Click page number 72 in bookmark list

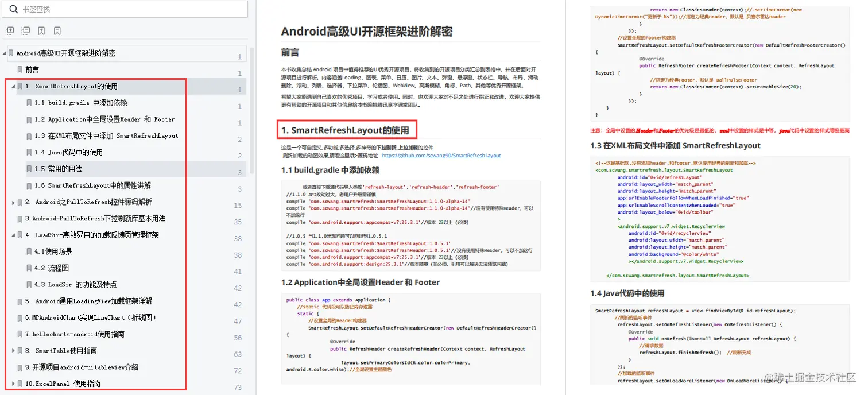[238, 371]
